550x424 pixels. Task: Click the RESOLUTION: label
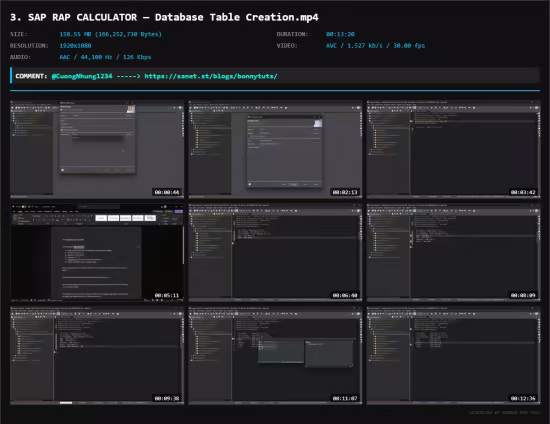(x=29, y=46)
